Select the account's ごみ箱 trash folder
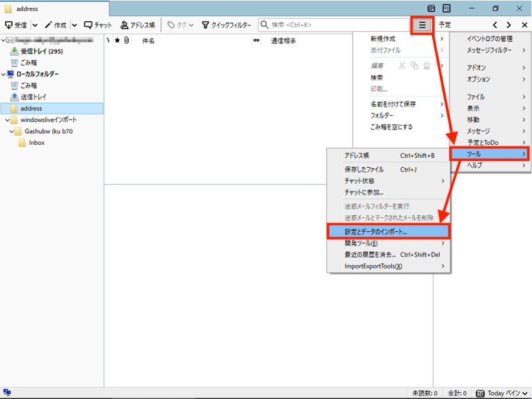532x399 pixels. (24, 63)
